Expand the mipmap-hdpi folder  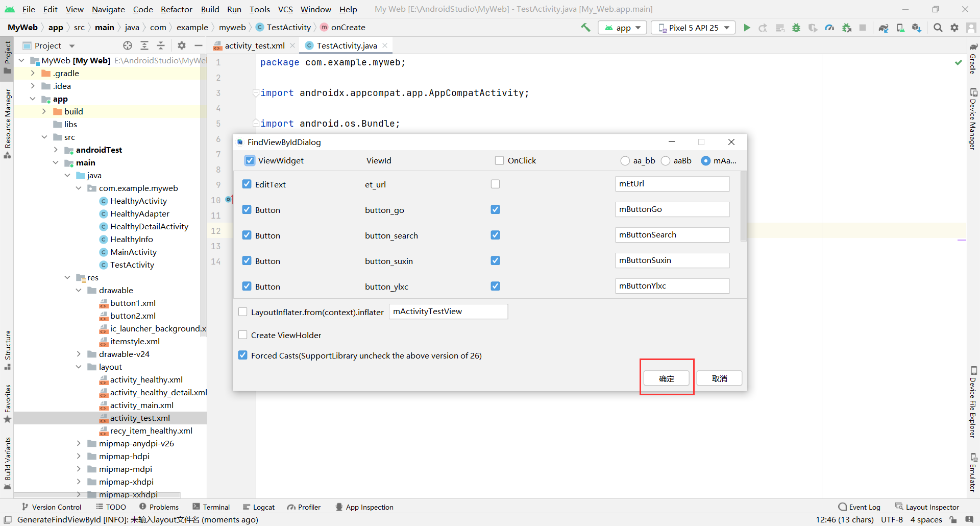click(x=79, y=456)
